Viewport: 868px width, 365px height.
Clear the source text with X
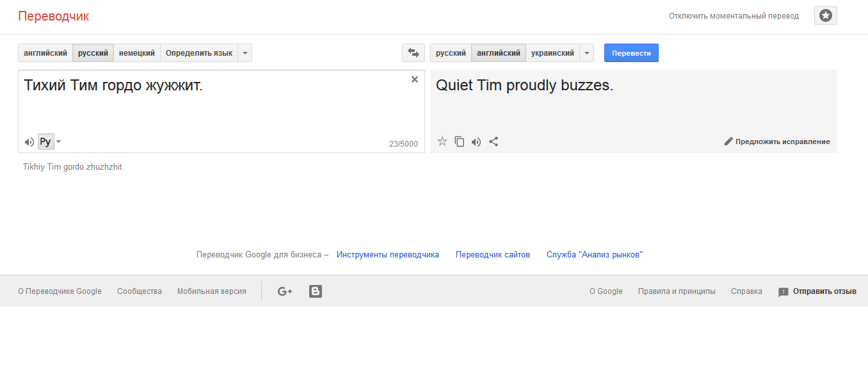click(415, 79)
